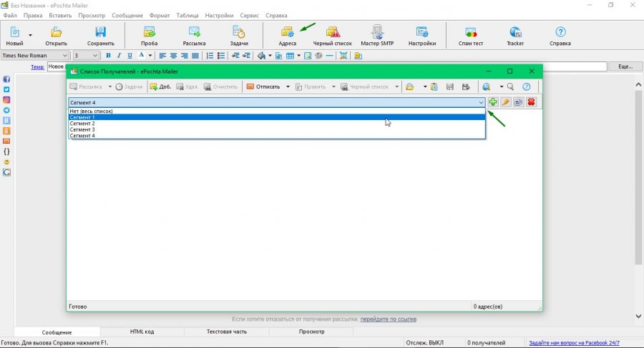Run the Спам тест icon
Screen dimensions: 644x348
point(471,32)
